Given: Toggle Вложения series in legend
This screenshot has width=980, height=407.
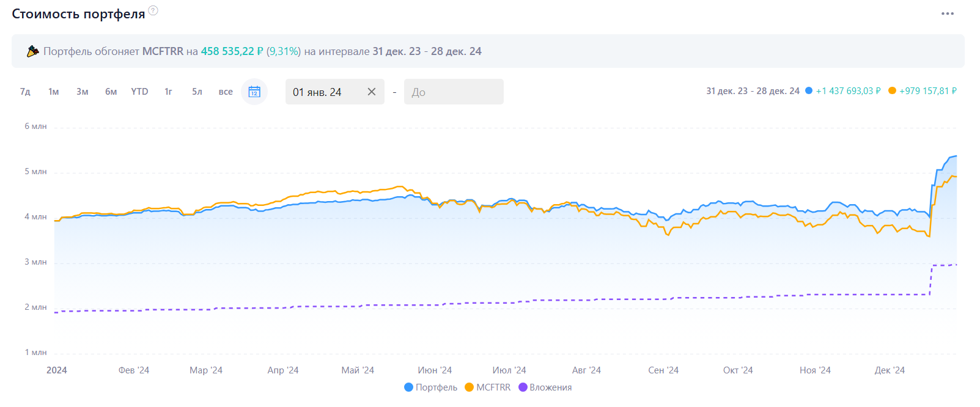Looking at the screenshot, I should [x=545, y=387].
